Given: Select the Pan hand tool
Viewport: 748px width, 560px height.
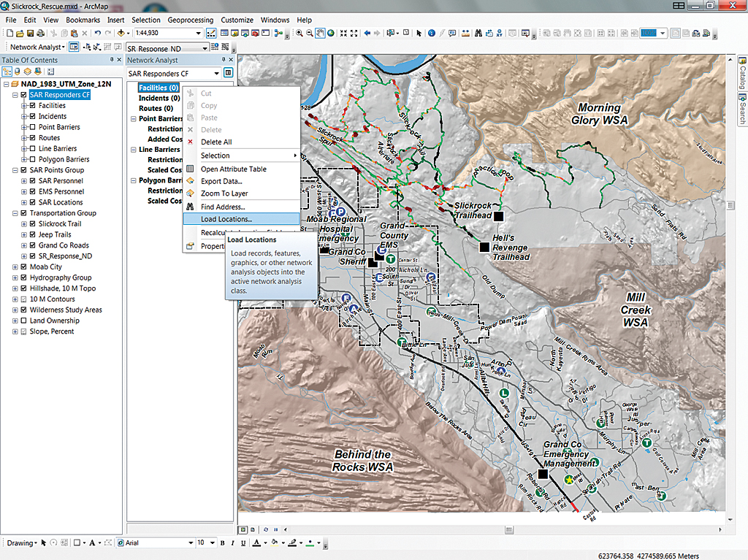Looking at the screenshot, I should point(320,34).
